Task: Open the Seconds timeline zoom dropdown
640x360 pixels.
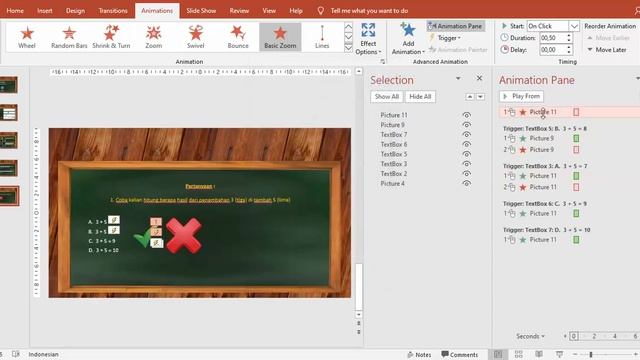Action: click(x=530, y=336)
